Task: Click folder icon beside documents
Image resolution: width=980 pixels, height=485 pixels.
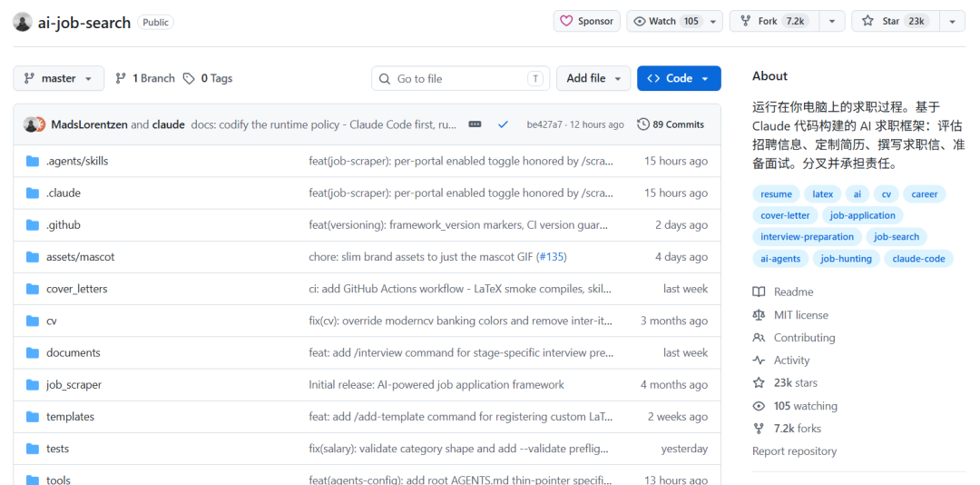Action: pos(33,353)
